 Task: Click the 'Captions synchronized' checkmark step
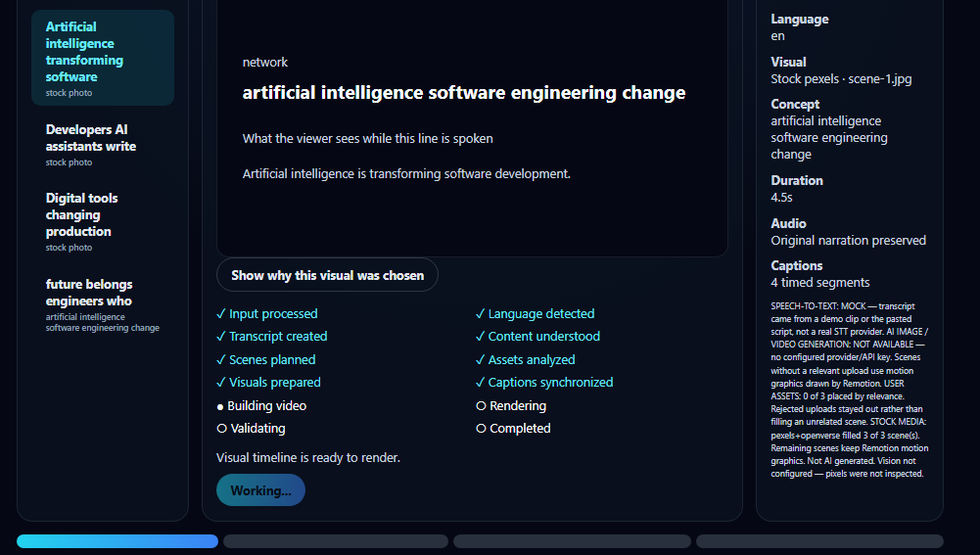pos(544,383)
